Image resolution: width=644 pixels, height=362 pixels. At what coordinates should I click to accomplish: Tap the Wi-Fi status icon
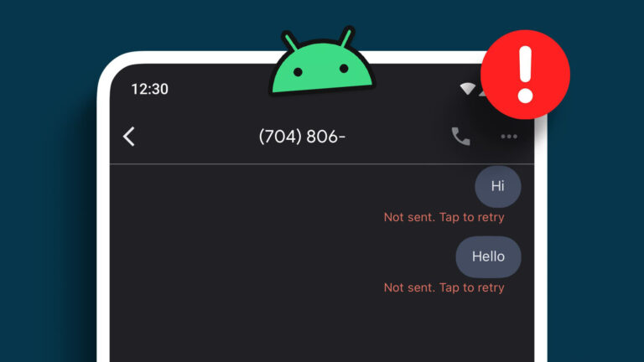[467, 89]
